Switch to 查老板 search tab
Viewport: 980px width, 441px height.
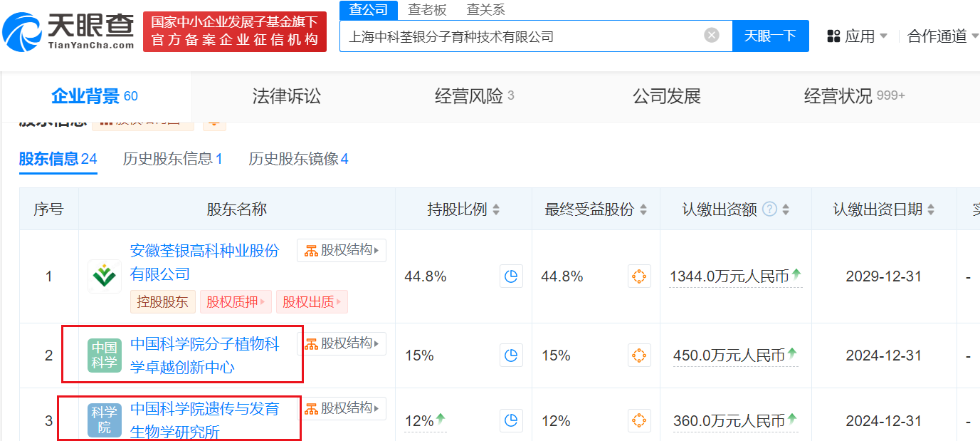(x=427, y=9)
